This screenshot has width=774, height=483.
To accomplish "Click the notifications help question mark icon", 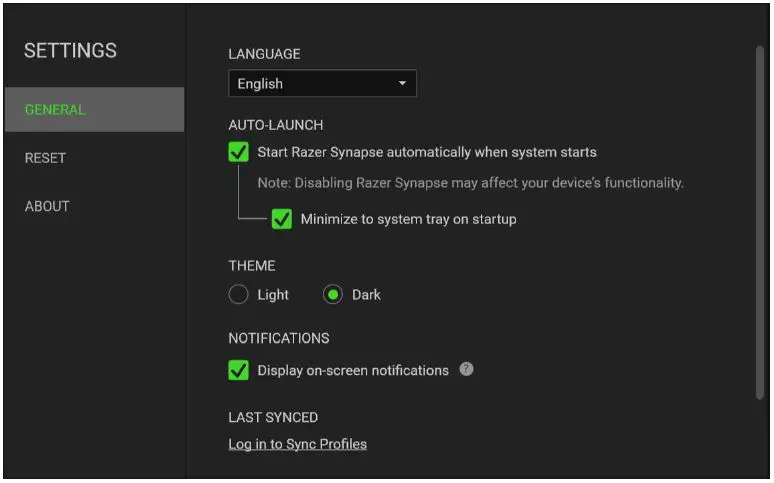I will click(466, 369).
